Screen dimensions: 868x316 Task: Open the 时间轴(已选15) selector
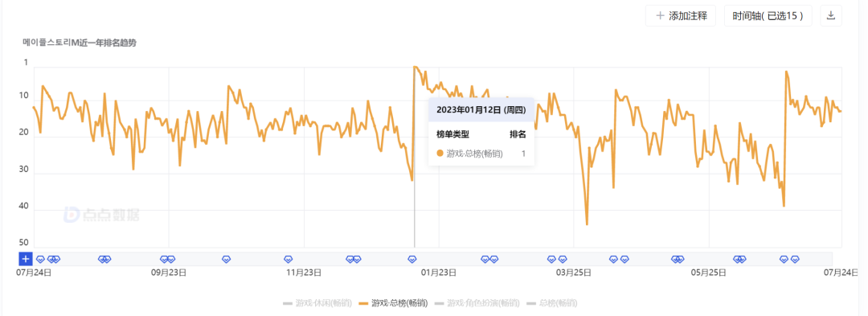coord(768,16)
